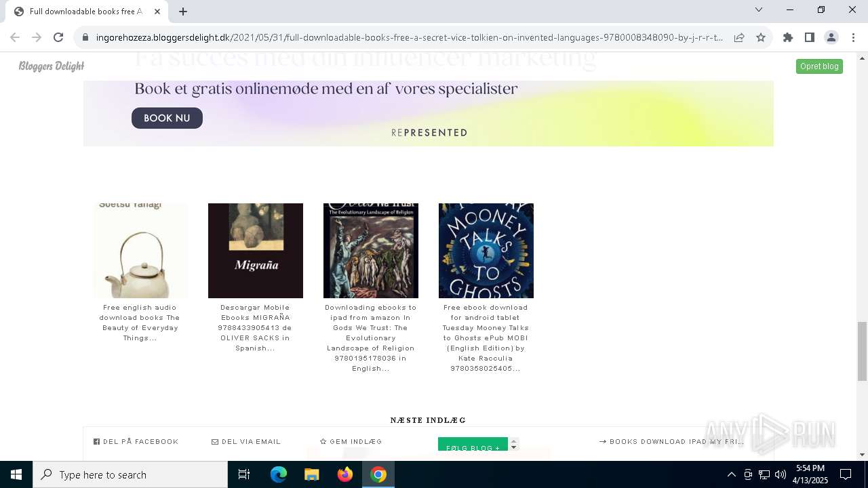
Task: Close the Full downloadable books tab
Action: [x=157, y=11]
